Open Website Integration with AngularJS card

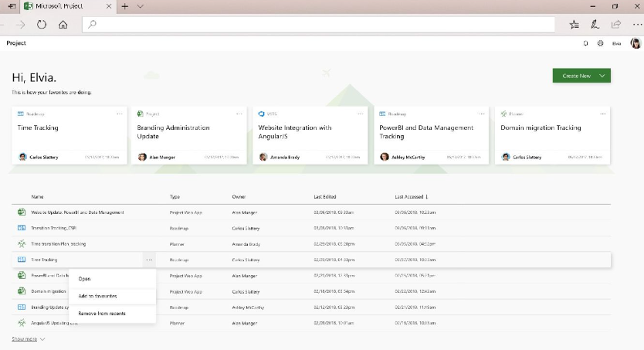click(x=310, y=135)
